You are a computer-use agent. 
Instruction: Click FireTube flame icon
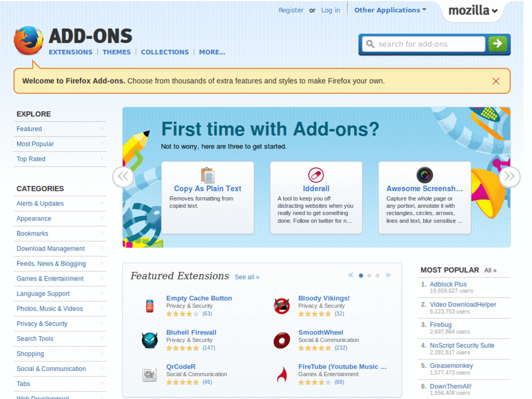(282, 375)
